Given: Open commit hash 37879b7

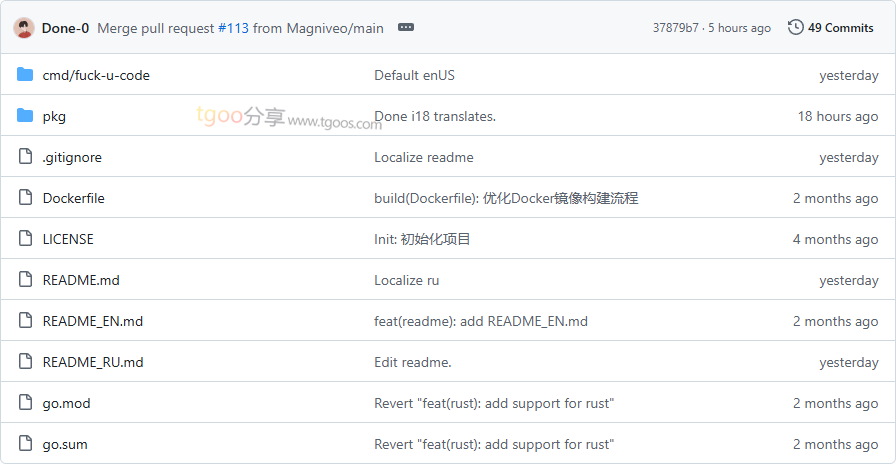Looking at the screenshot, I should coord(675,28).
